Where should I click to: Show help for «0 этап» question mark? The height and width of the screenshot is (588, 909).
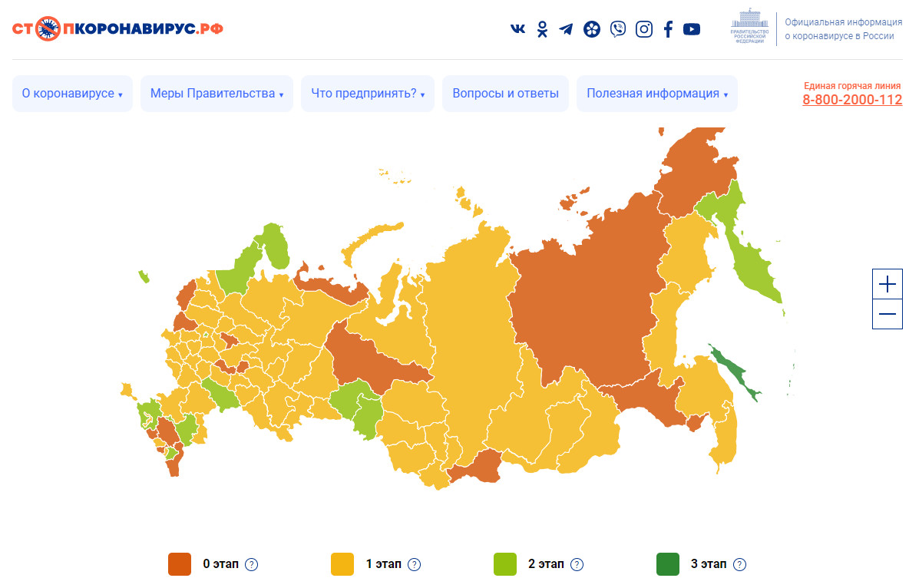click(251, 564)
